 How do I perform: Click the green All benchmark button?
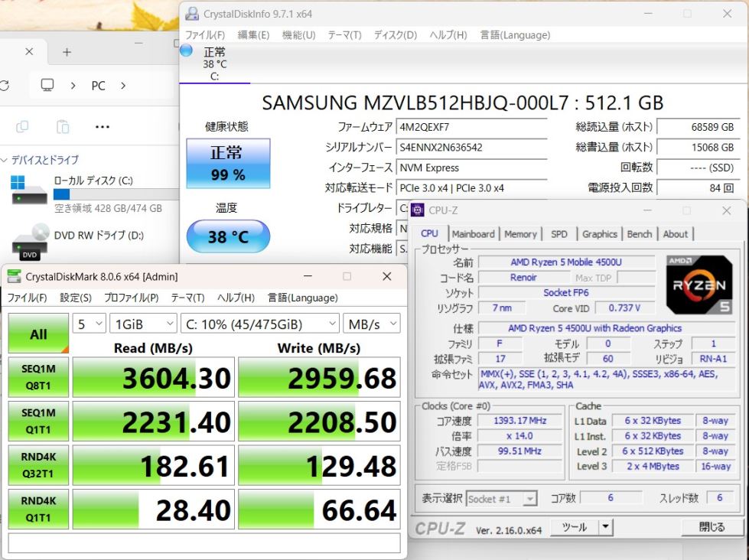(x=38, y=334)
